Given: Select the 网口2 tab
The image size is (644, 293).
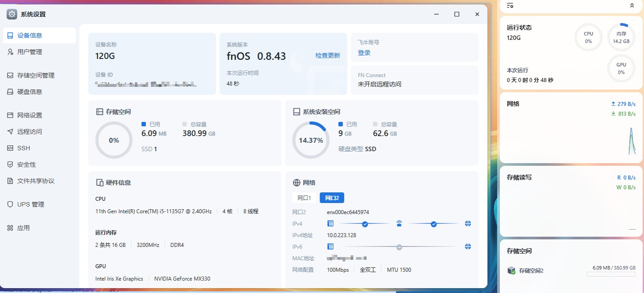Looking at the screenshot, I should [332, 198].
